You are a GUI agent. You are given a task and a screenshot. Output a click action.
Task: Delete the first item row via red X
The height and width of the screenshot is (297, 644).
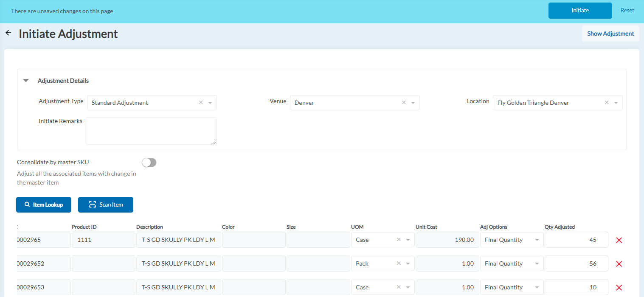click(x=619, y=240)
